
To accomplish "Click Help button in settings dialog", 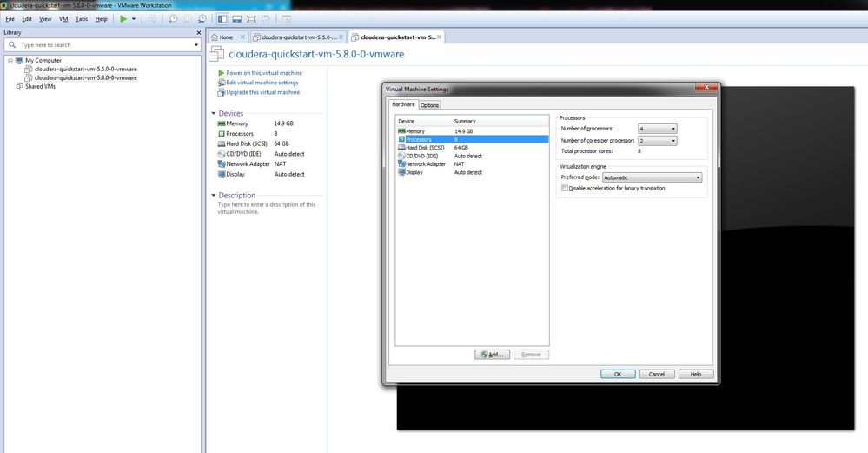I will pyautogui.click(x=696, y=375).
